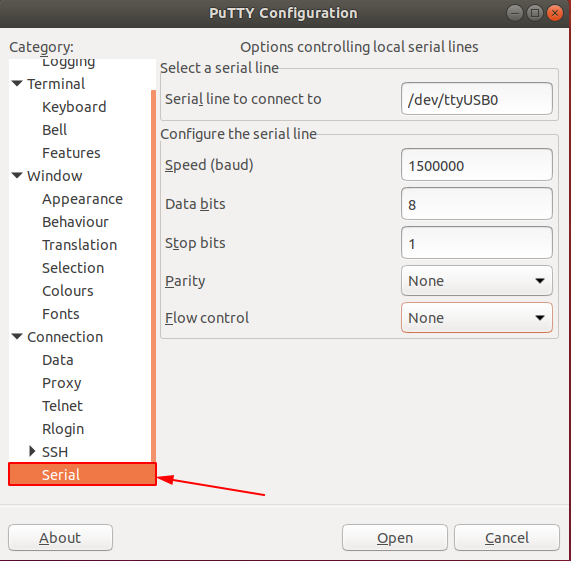The width and height of the screenshot is (571, 561).
Task: Maximize the PuTTY Configuration window
Action: click(x=535, y=13)
